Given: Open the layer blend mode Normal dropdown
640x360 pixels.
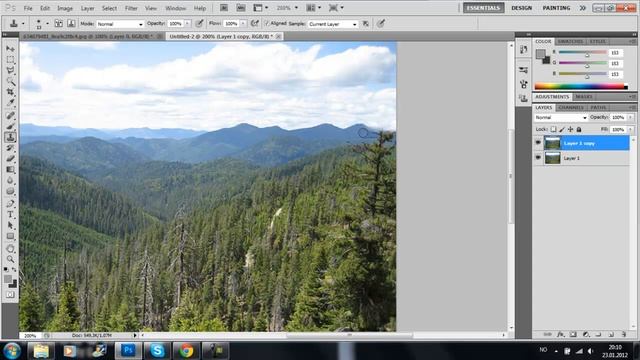Looking at the screenshot, I should 560,118.
